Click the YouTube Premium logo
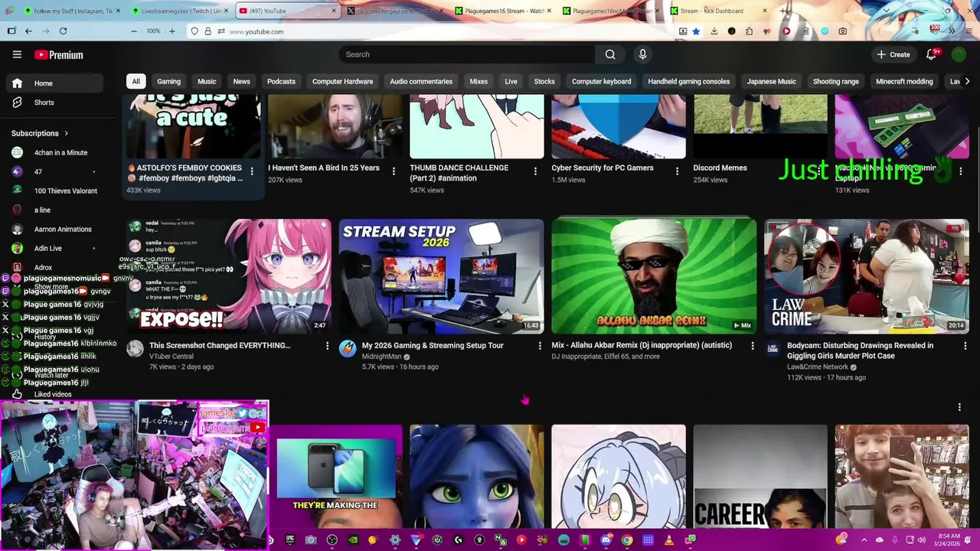 (x=59, y=55)
